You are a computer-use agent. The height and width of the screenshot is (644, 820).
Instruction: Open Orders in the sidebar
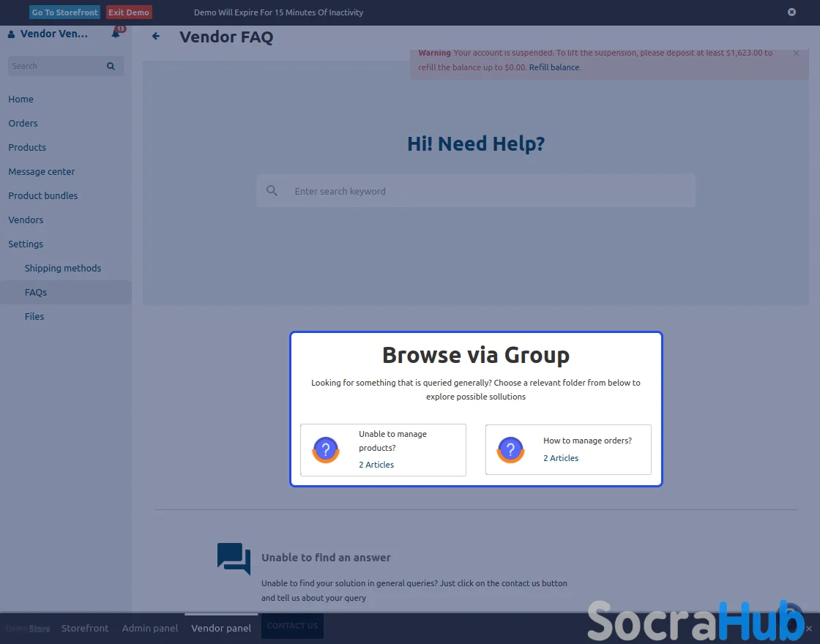(x=23, y=123)
